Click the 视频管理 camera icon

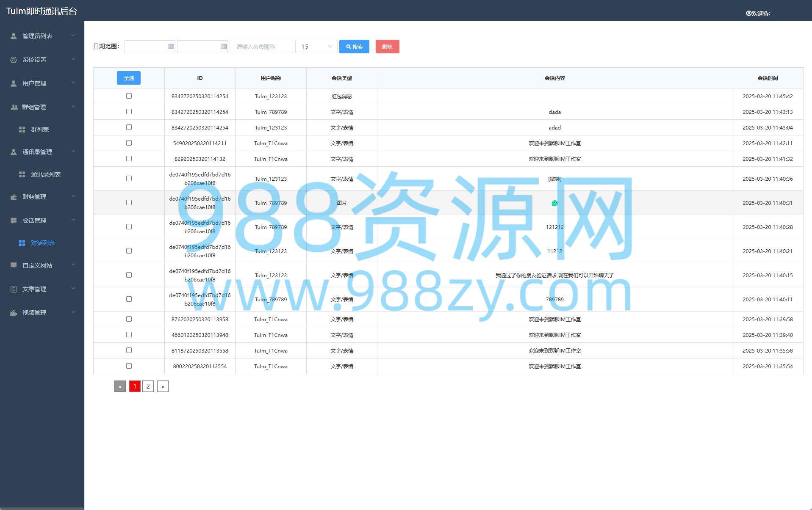(14, 313)
